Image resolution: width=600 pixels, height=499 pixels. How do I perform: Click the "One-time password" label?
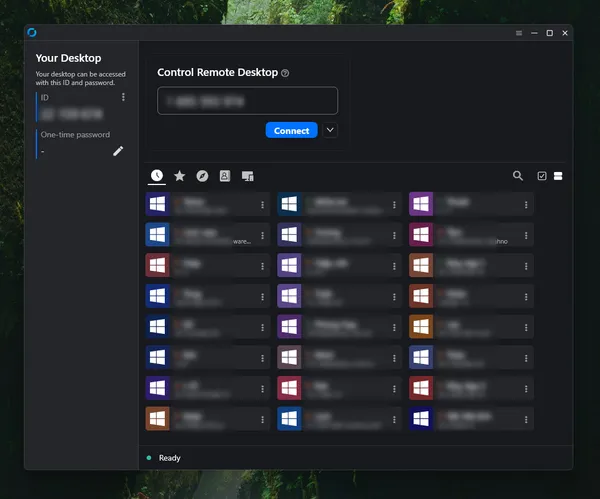[75, 135]
